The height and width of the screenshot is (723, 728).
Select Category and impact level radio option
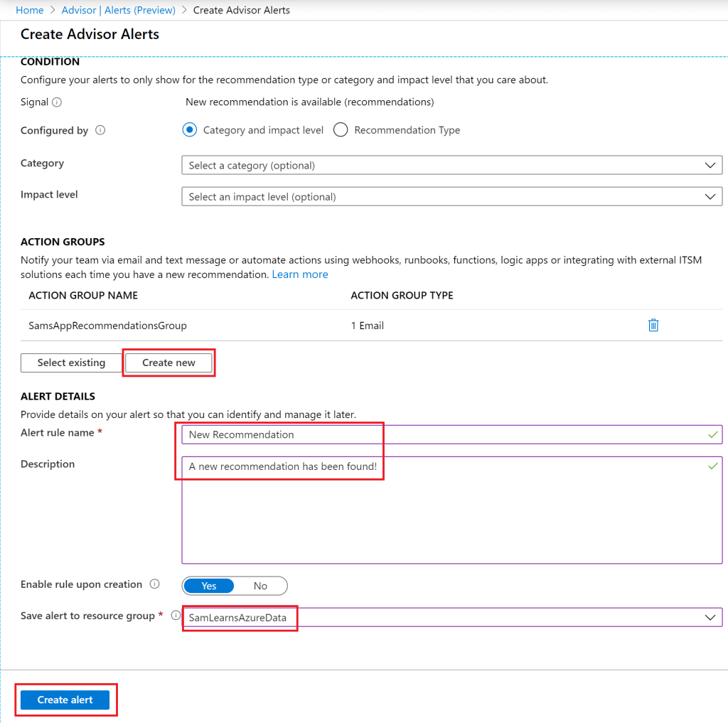coord(189,130)
